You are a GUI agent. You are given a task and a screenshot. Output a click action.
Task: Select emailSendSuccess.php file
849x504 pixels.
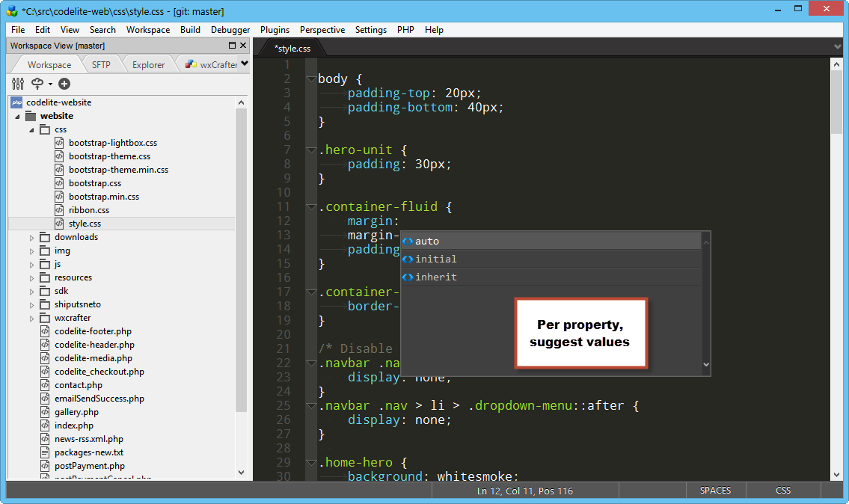[x=99, y=399]
